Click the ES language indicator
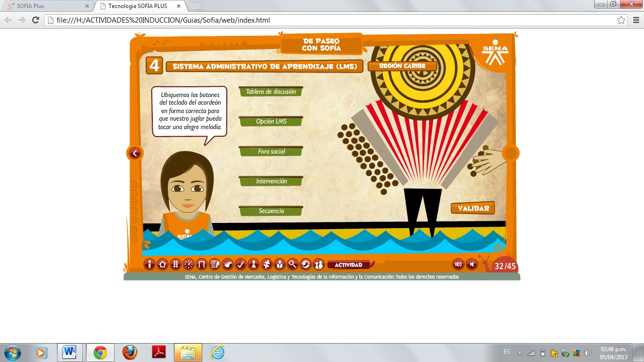The width and height of the screenshot is (644, 362). 507,352
